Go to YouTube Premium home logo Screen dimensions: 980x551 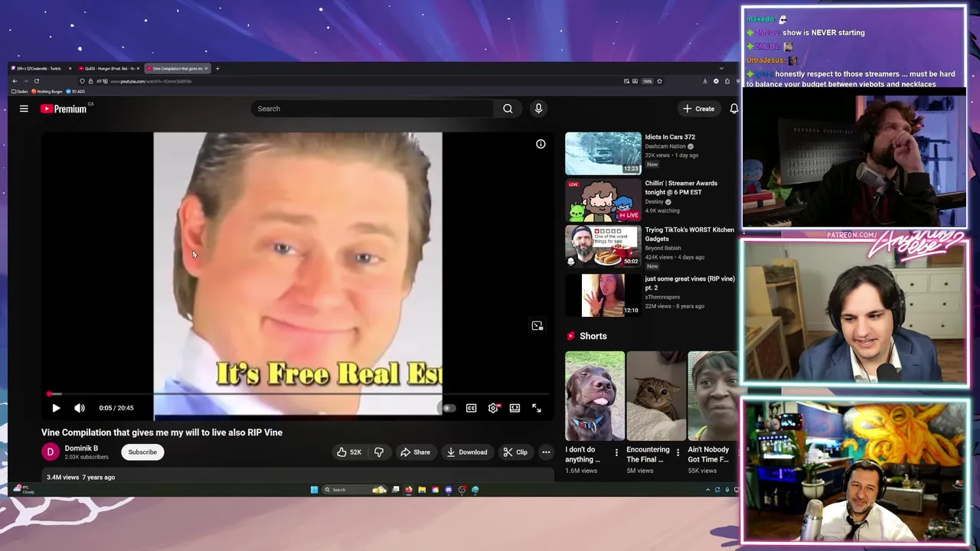(x=65, y=109)
